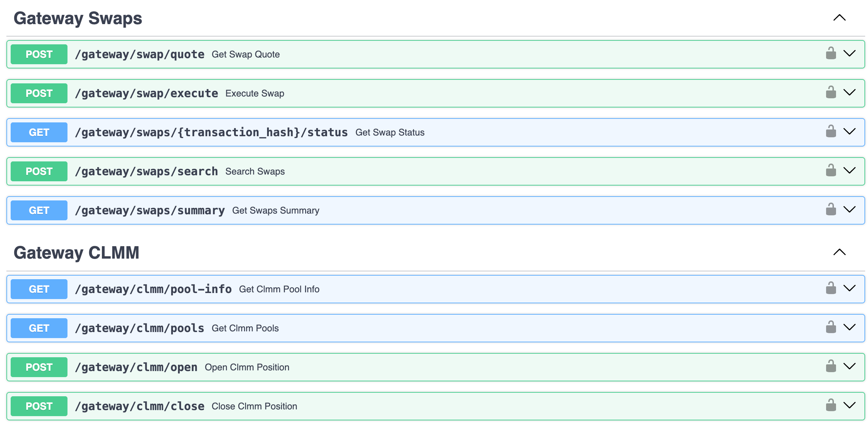Open the /gateway/clmm/pool-info path link
Viewport: 868px width, 425px height.
tap(153, 289)
